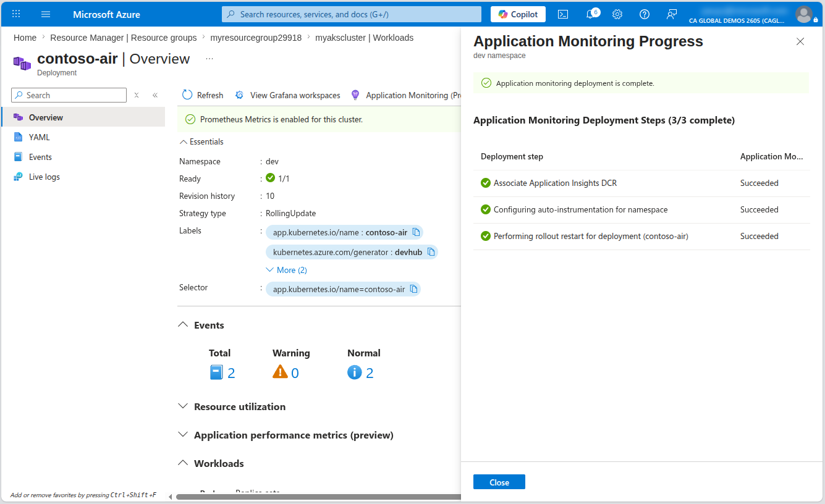The height and width of the screenshot is (504, 825).
Task: Open Application Monitoring (Preview) toolbar item
Action: [x=406, y=95]
